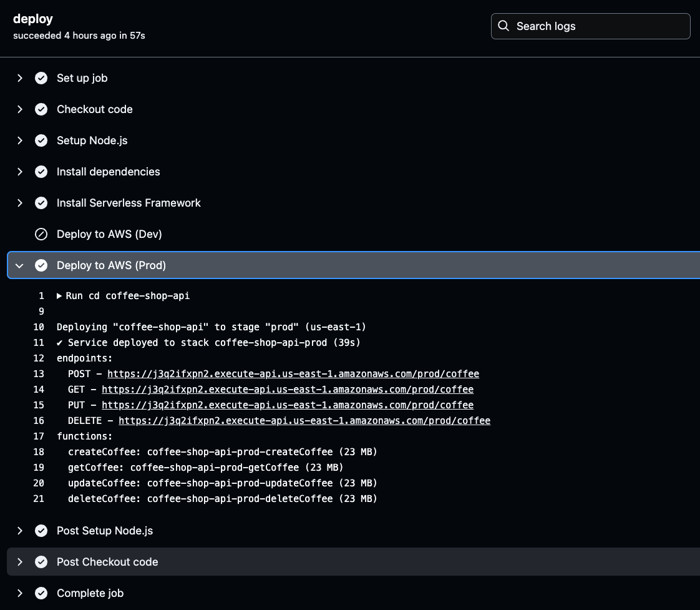This screenshot has height=610, width=700.
Task: Expand the Post Setup Node.js step chevron
Action: click(x=19, y=531)
